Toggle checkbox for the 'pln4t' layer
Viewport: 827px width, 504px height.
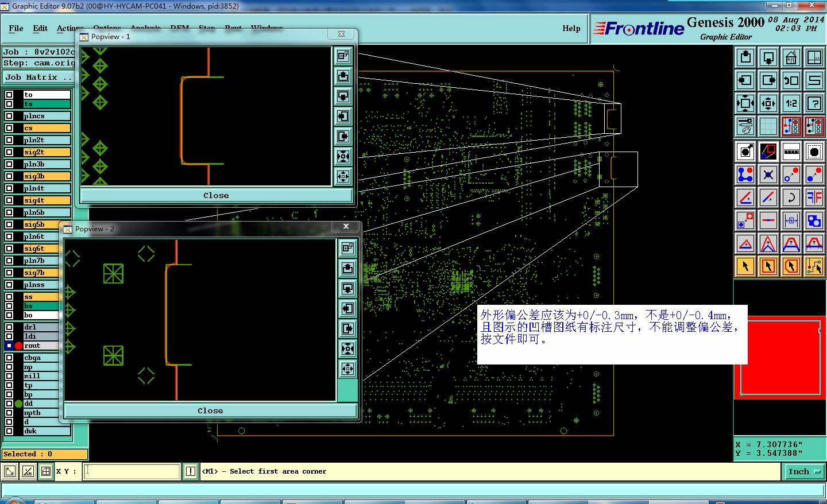tap(9, 188)
